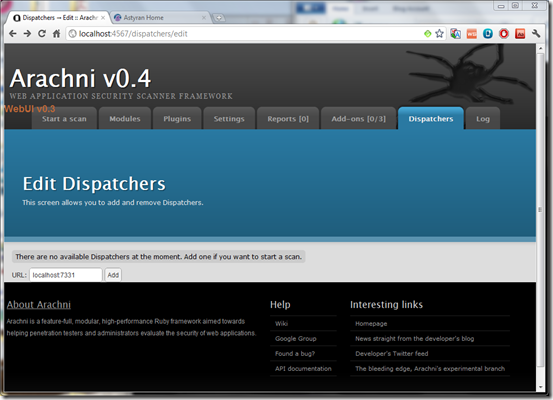Open the bleeding edge experimental branch link

coord(430,369)
